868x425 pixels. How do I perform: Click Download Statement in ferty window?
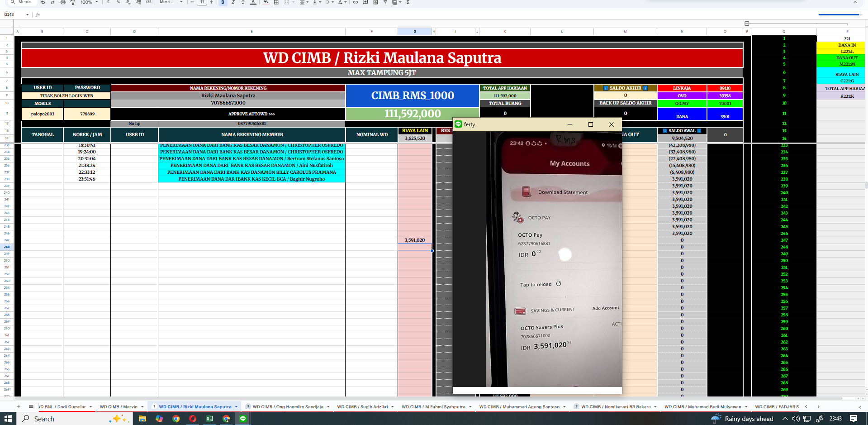563,192
